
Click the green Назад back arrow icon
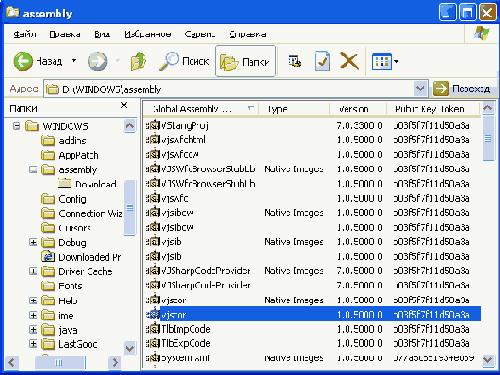(x=23, y=61)
